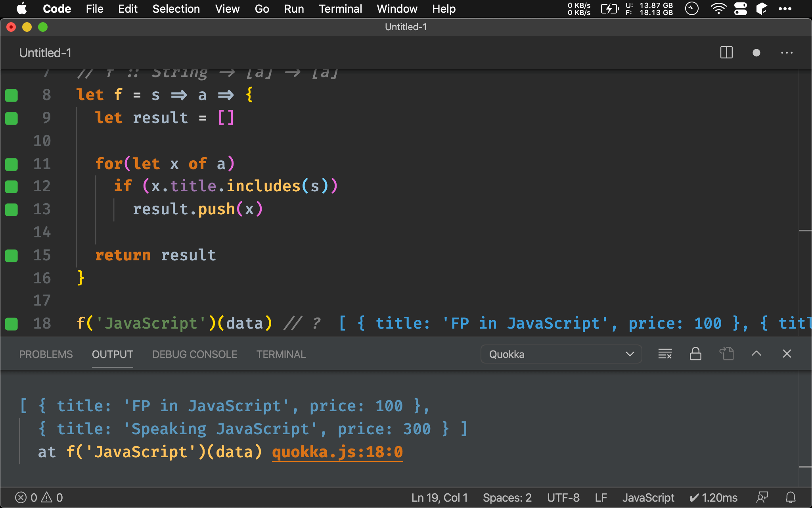Screen dimensions: 812x508
Task: Click the editor overview ruler scrollbar
Action: 805,203
